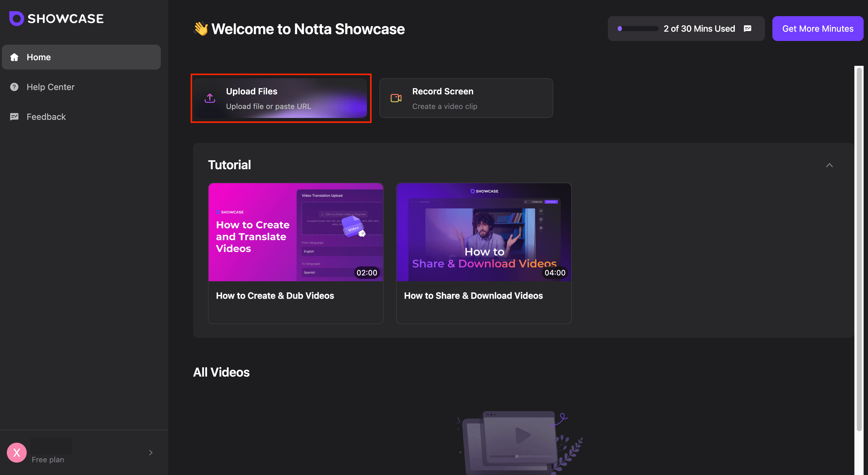Click the 02:00 duration badge
868x475 pixels.
click(367, 273)
